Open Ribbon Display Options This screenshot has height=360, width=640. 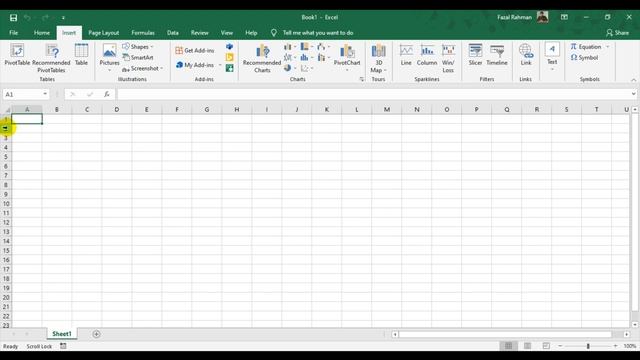click(564, 17)
